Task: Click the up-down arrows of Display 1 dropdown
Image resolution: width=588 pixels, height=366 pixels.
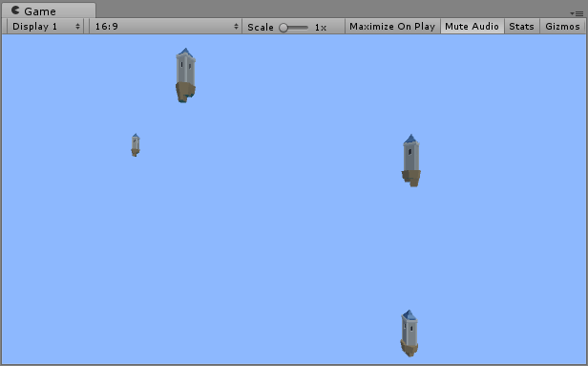Action: point(77,26)
